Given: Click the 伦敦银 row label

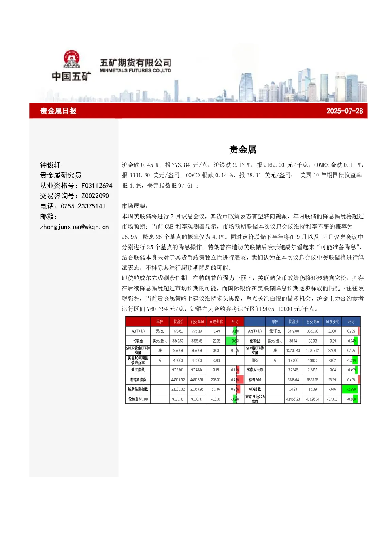Looking at the screenshot, I should pos(255,341).
